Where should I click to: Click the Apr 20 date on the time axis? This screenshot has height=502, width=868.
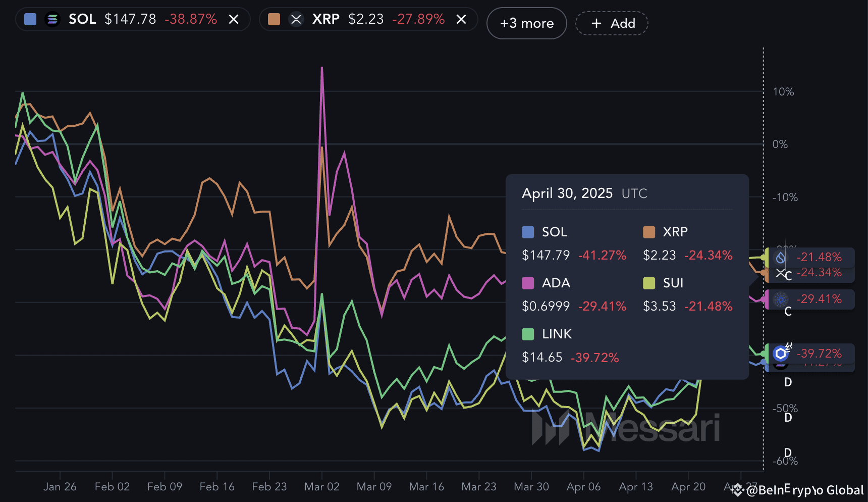pyautogui.click(x=688, y=487)
